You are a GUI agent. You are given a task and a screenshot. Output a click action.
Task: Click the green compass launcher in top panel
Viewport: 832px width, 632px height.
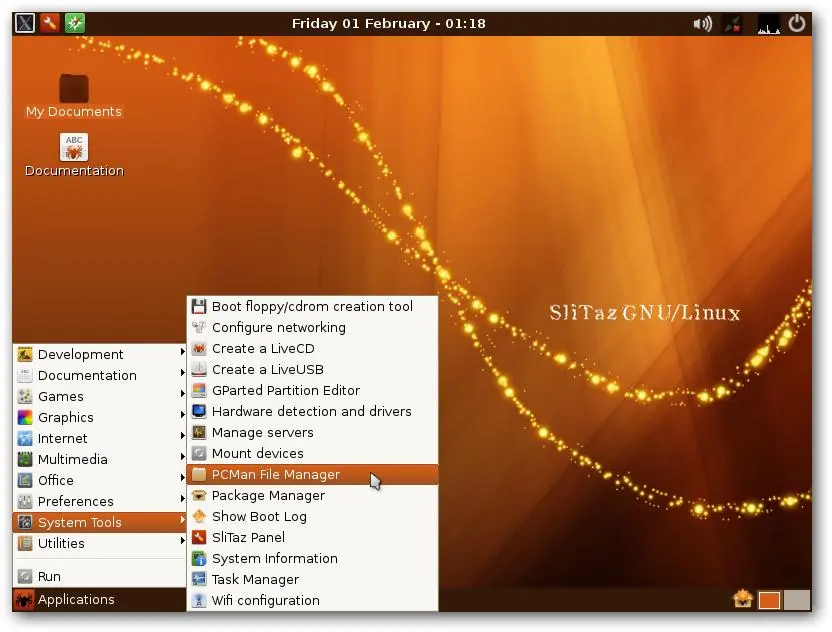(x=75, y=23)
